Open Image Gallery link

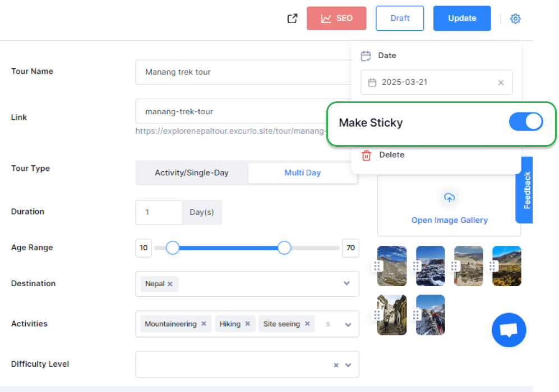(449, 220)
